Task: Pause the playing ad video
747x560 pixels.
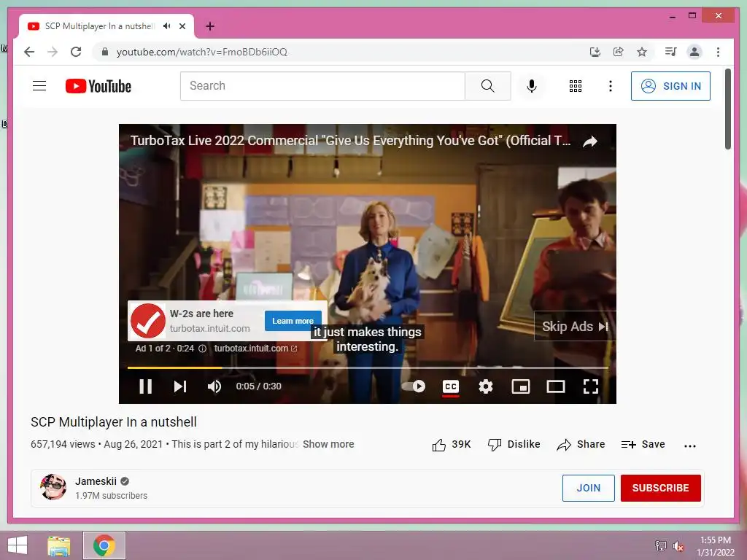Action: click(x=145, y=386)
